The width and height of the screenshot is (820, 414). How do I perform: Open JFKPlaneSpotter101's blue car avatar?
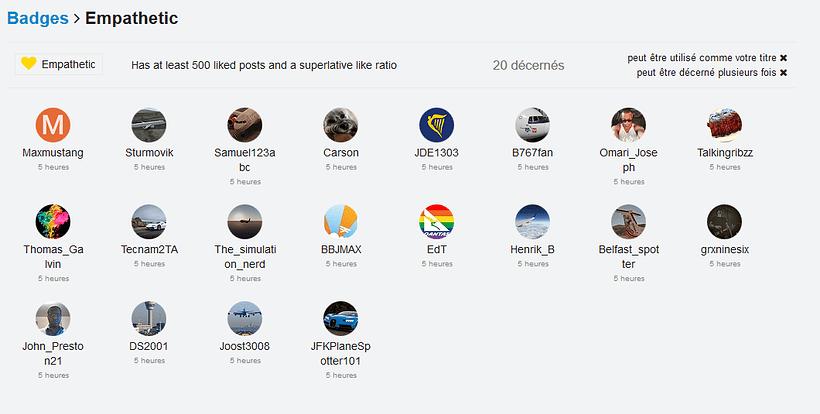(341, 318)
